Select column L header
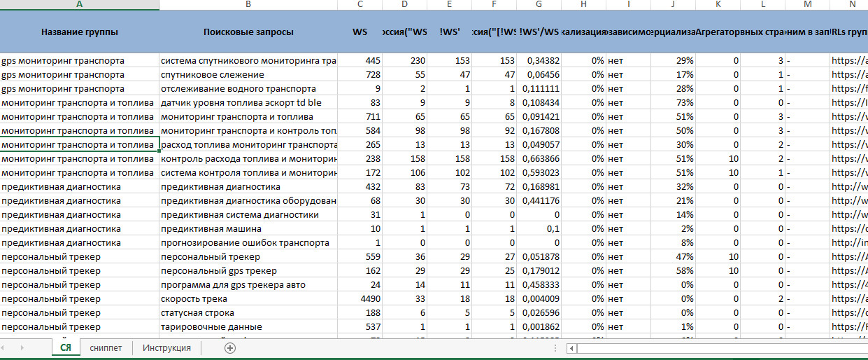The image size is (868, 360). pyautogui.click(x=763, y=5)
